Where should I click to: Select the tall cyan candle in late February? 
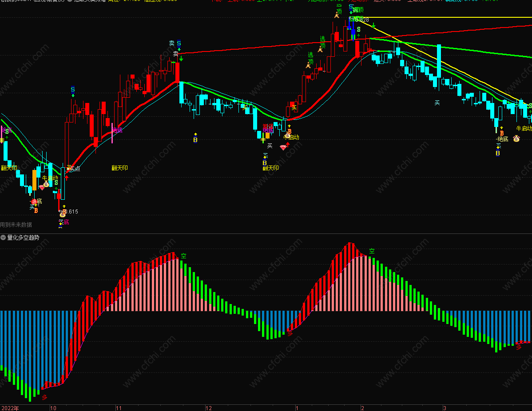[x=439, y=61]
